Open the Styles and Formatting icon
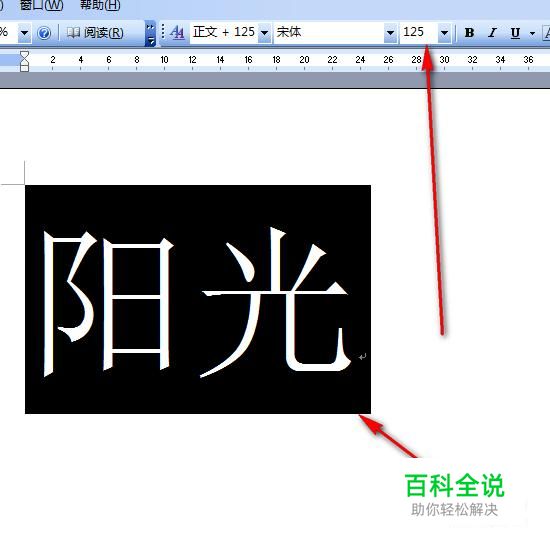Image resolution: width=550 pixels, height=550 pixels. coord(177,33)
